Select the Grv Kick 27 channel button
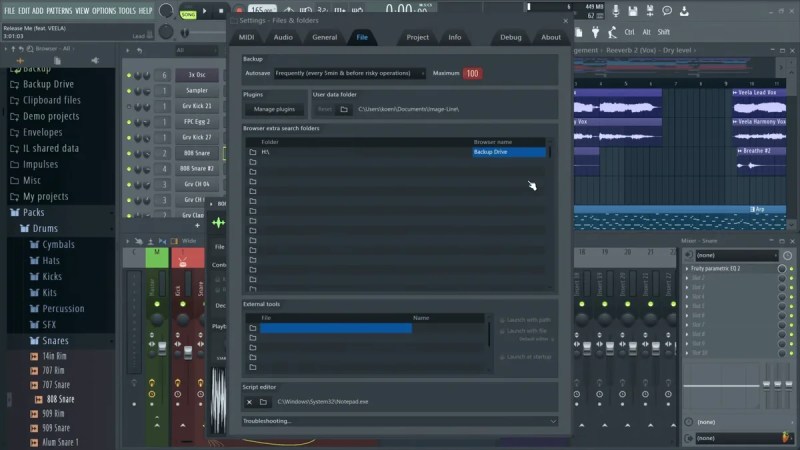This screenshot has height=450, width=800. [x=197, y=137]
